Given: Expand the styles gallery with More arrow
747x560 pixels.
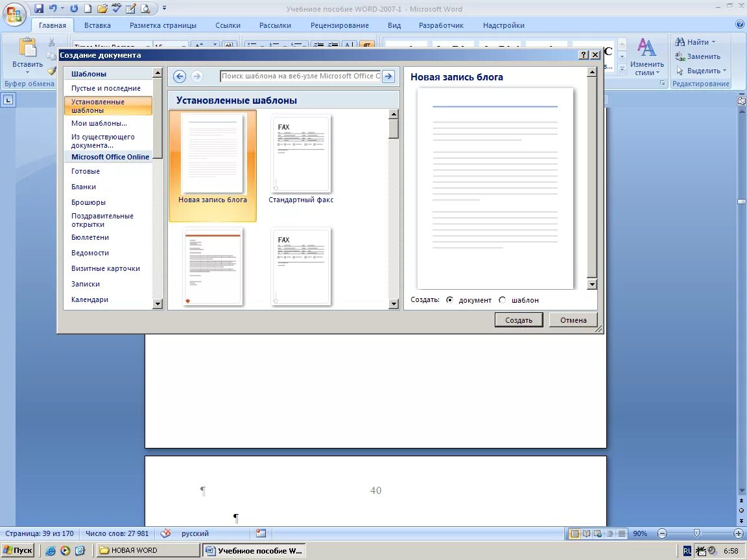Looking at the screenshot, I should [622, 69].
